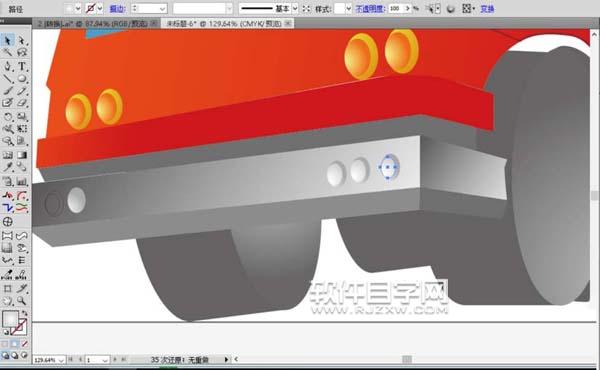The height and width of the screenshot is (370, 600).
Task: Switch to the 转换.ai document tab
Action: pyautogui.click(x=92, y=24)
